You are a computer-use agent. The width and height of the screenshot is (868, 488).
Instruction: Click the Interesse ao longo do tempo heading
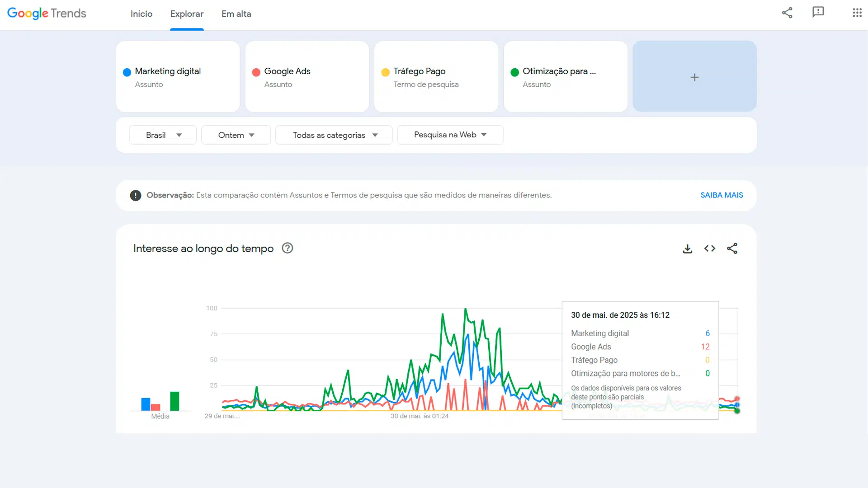203,249
